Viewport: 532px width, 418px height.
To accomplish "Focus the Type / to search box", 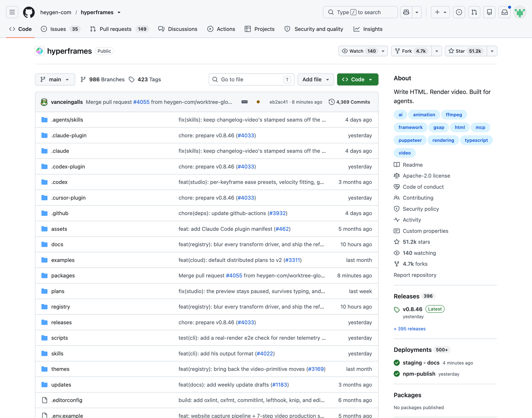I will pos(360,12).
